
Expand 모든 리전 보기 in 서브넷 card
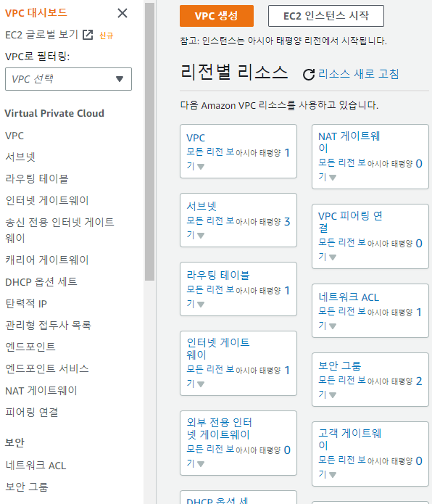point(210,228)
